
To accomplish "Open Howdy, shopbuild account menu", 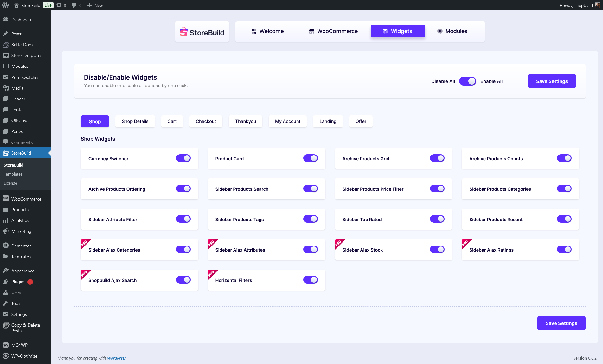I will click(580, 5).
